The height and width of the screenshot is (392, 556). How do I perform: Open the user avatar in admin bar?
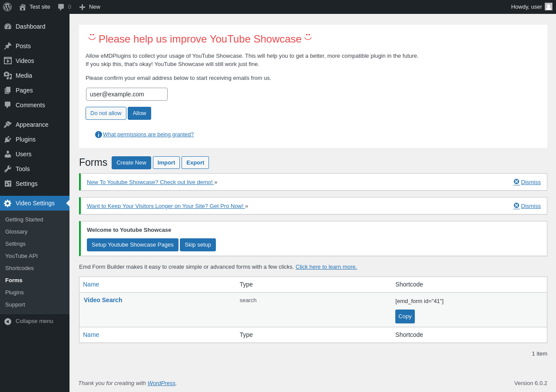(549, 7)
